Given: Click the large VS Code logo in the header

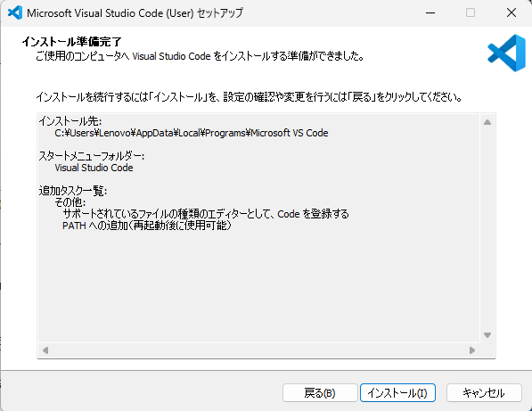Looking at the screenshot, I should (x=506, y=53).
